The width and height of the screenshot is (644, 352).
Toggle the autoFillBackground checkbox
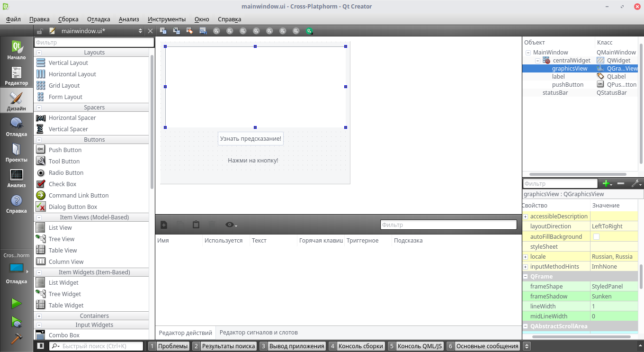(x=597, y=236)
